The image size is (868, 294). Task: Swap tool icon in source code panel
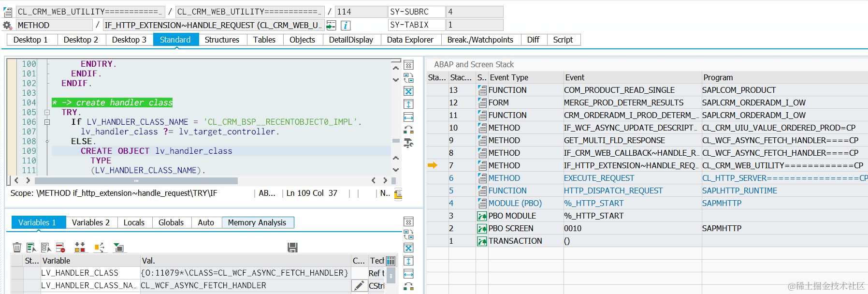pos(408,78)
